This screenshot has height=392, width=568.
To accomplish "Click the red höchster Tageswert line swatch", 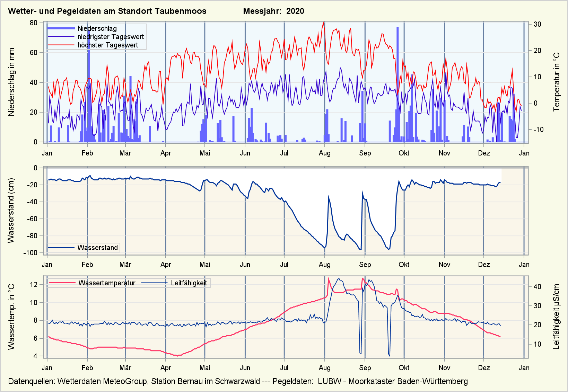I will tap(61, 45).
